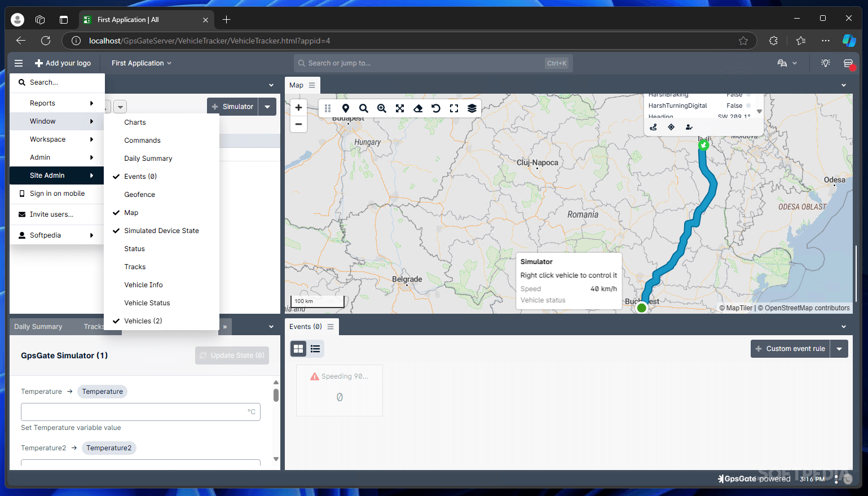Enable the Vehicle Info window option

coord(161,285)
